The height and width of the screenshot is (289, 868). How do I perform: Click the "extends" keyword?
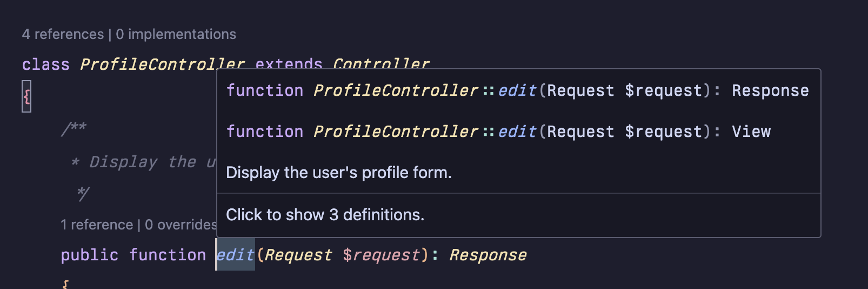289,63
